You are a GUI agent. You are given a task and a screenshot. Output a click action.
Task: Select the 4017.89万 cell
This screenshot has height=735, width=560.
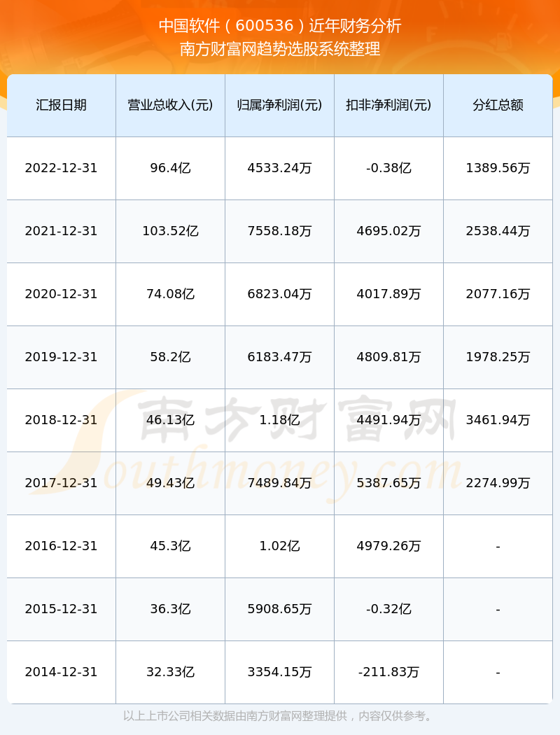pos(389,295)
